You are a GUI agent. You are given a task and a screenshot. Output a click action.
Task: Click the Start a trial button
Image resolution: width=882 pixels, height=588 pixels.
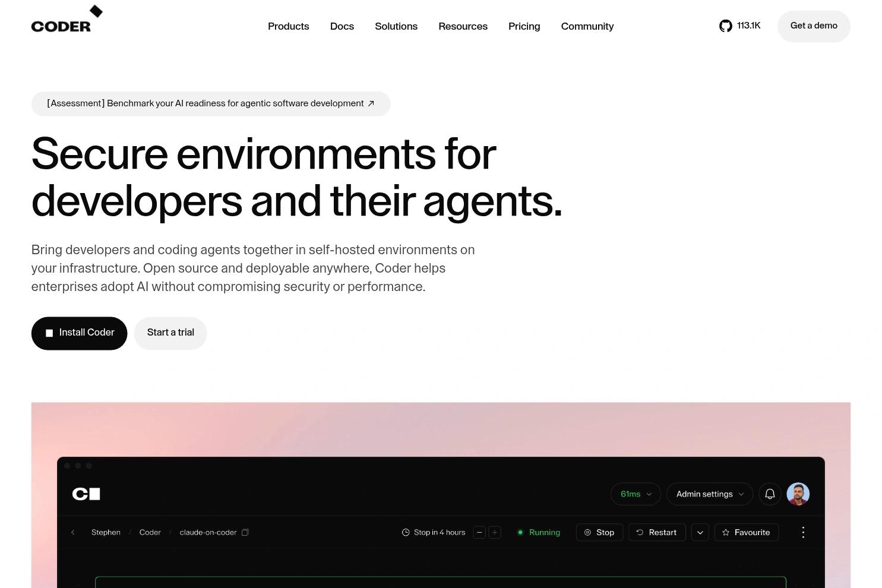pos(170,333)
